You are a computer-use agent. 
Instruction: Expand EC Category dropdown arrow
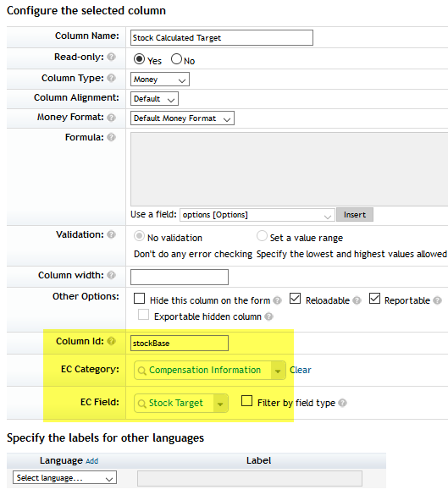coord(278,371)
